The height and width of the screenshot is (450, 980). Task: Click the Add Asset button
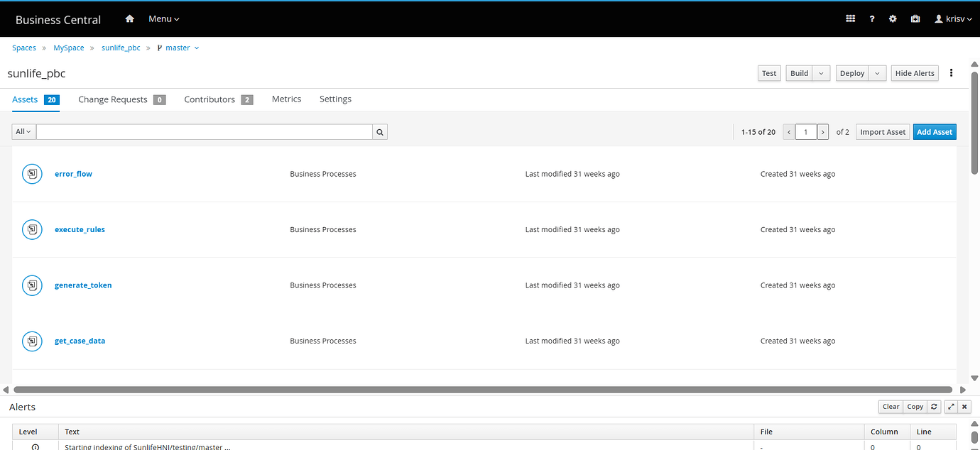pos(935,131)
